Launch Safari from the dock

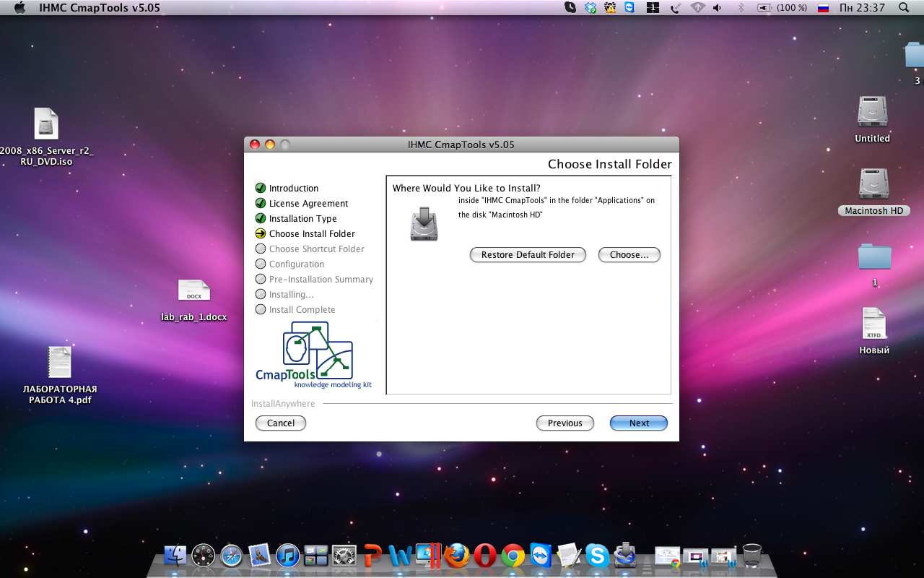tap(232, 555)
